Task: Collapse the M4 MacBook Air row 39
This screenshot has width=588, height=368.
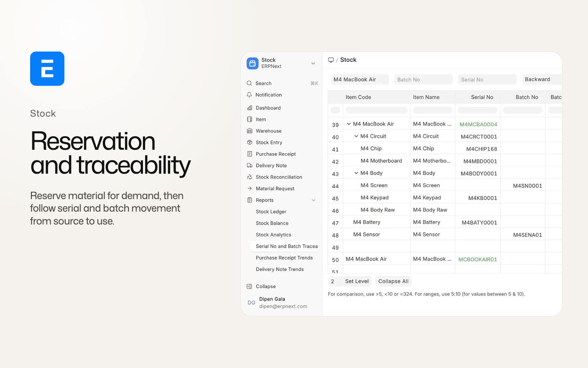Action: pyautogui.click(x=349, y=124)
